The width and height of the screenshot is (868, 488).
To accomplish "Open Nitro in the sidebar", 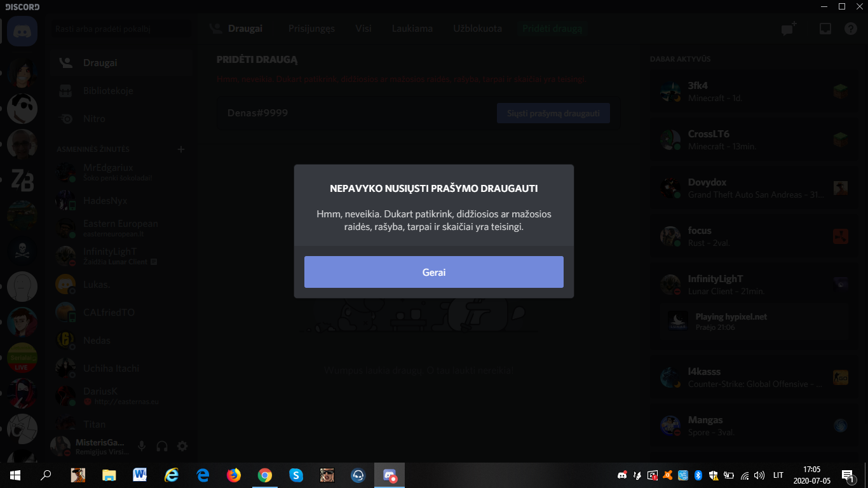I will 121,119.
